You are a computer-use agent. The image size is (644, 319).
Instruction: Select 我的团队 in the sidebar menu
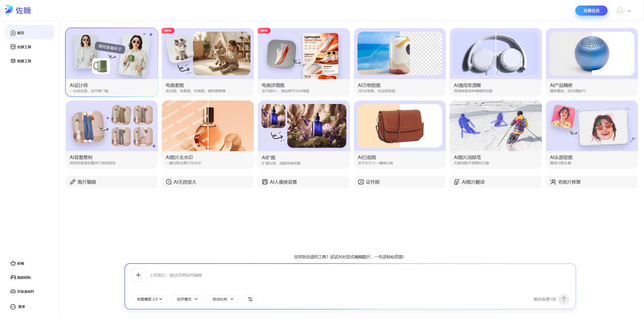click(30, 278)
